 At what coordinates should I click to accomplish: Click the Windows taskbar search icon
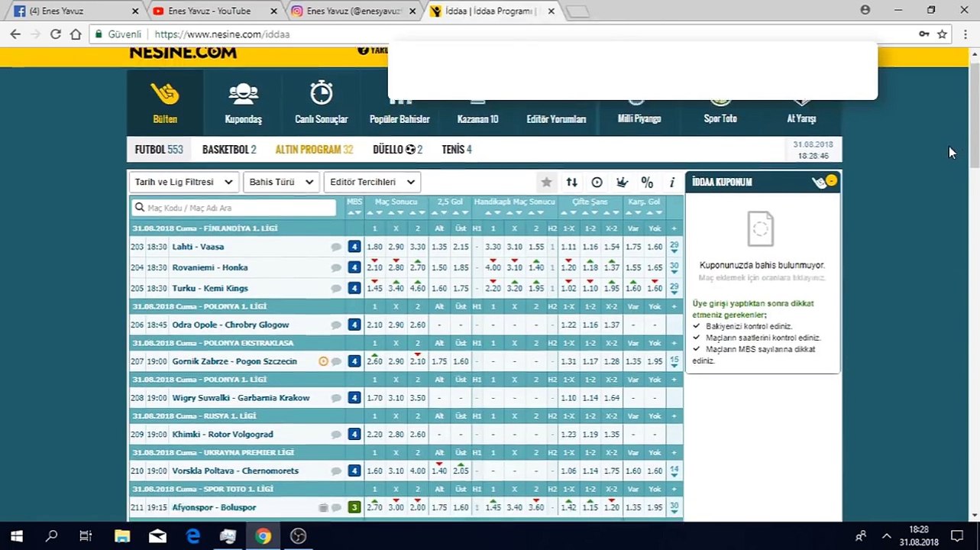51,536
